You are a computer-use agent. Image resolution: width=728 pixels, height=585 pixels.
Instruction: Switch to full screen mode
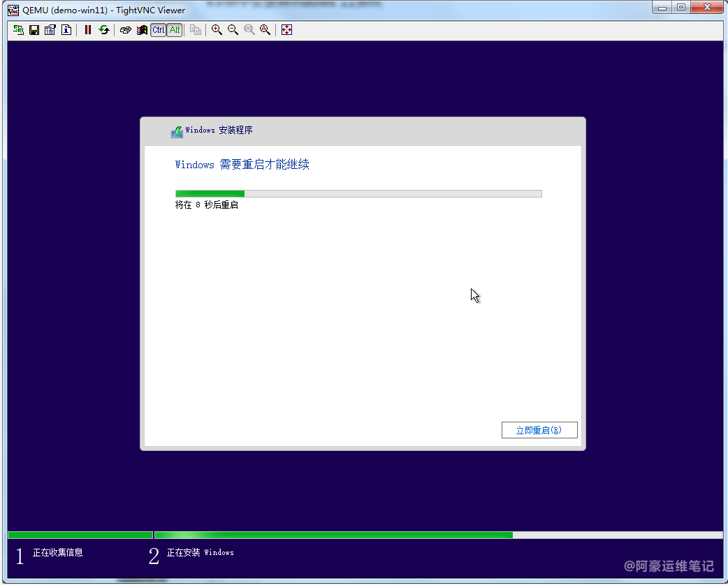tap(286, 30)
